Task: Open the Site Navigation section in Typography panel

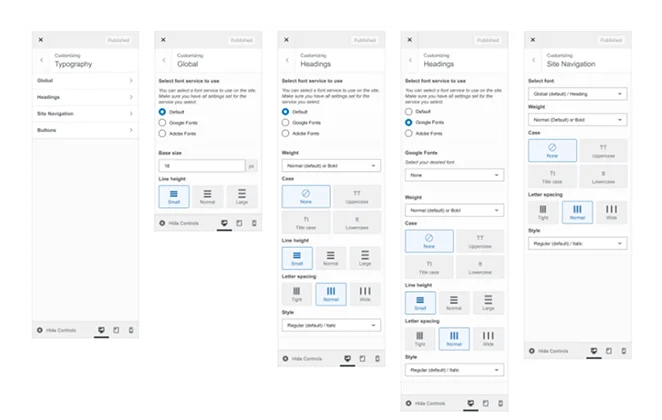Action: point(84,113)
